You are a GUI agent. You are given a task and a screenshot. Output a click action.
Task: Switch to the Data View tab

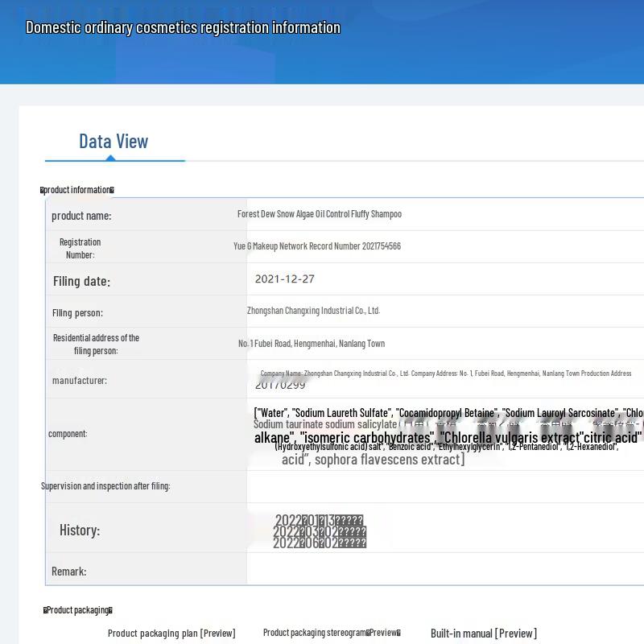[114, 142]
